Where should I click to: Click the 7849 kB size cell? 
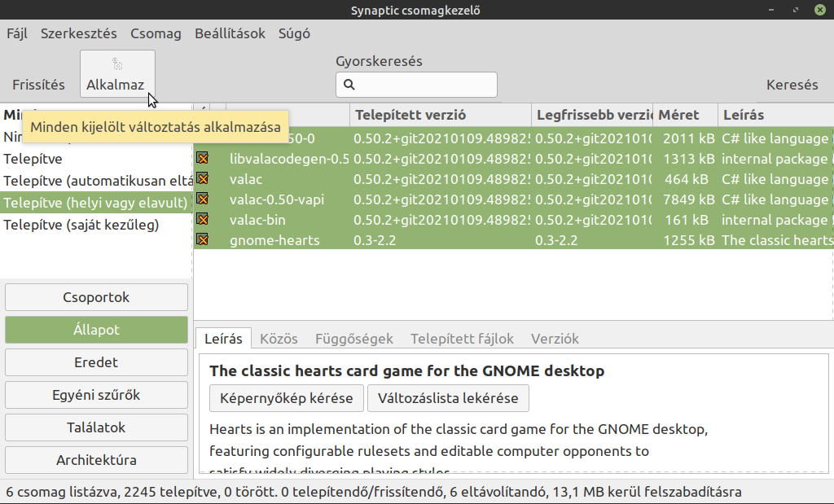coord(688,200)
